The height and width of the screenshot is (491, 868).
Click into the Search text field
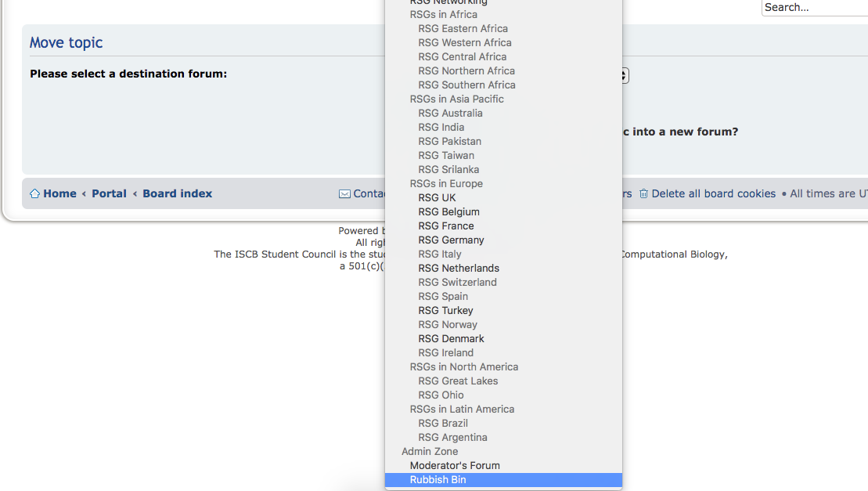click(x=814, y=8)
